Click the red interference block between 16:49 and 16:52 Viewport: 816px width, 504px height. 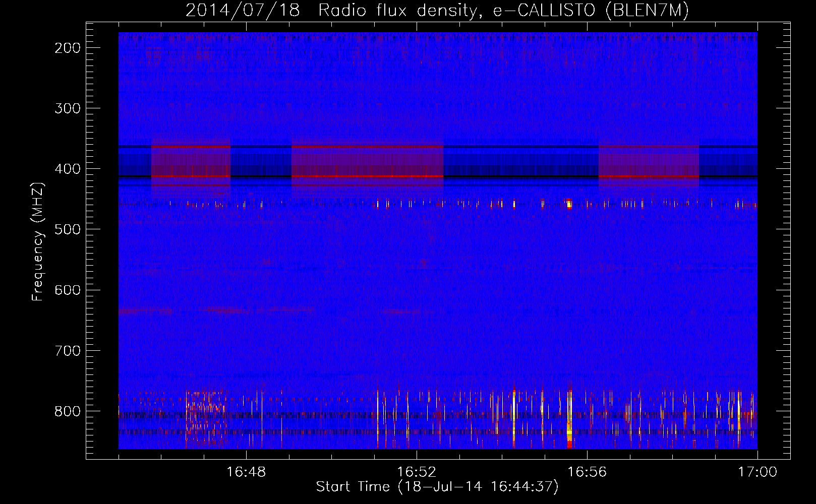pos(367,166)
